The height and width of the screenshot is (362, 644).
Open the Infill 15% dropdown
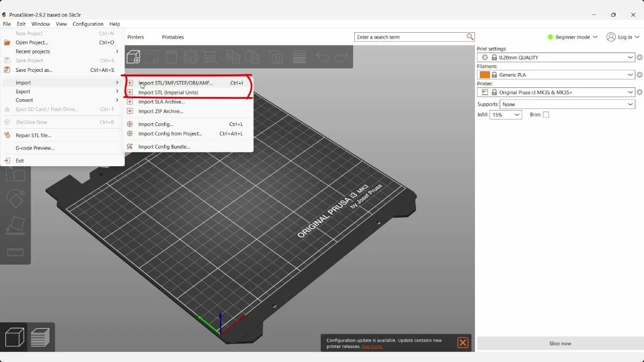[506, 115]
